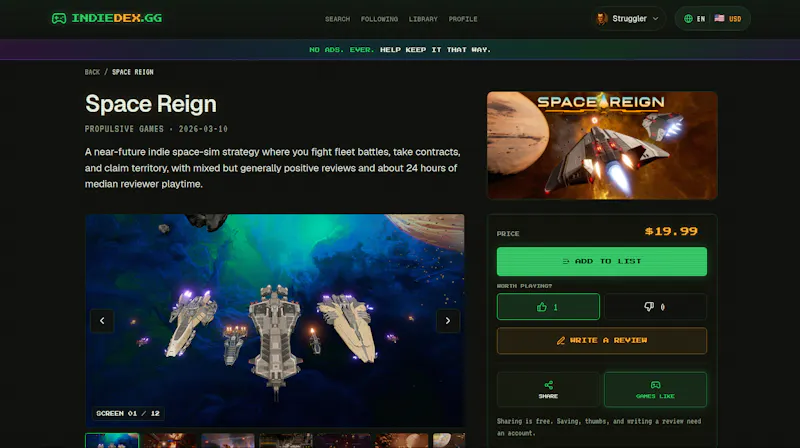Click the Space Reign cover art image
This screenshot has height=448, width=800.
pos(602,145)
